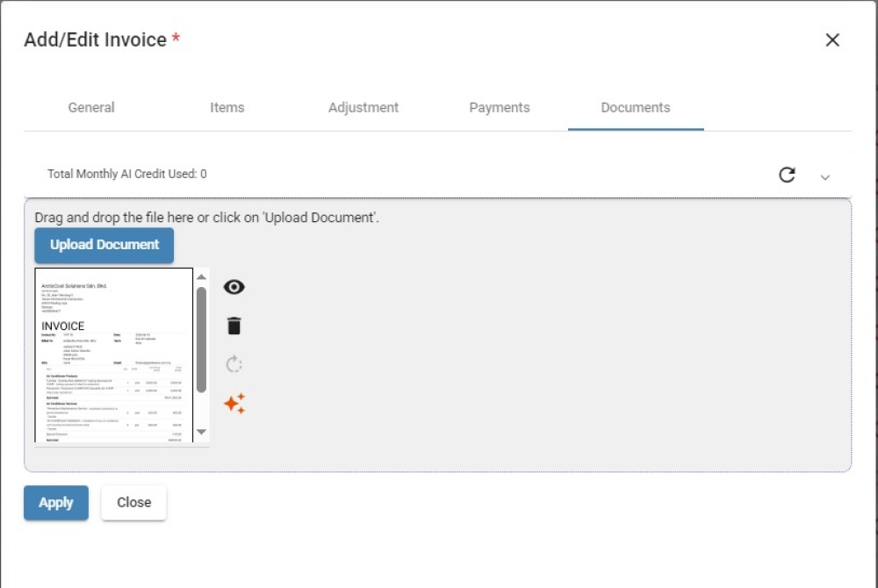Go to the Adjustment tab
878x588 pixels.
[x=363, y=107]
